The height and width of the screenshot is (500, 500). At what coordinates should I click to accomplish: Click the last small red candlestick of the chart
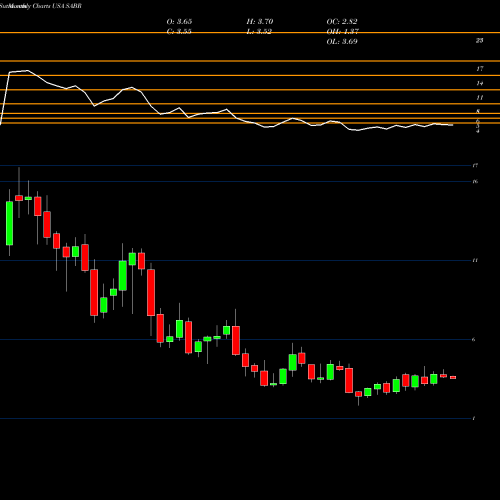tap(453, 377)
